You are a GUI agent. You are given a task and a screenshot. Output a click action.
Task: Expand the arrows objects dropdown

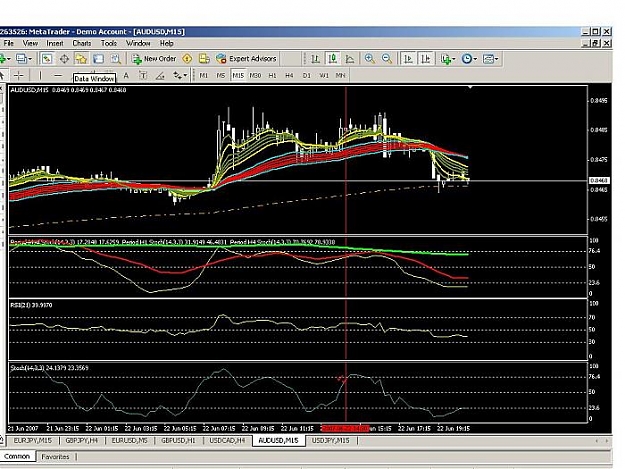tap(180, 75)
